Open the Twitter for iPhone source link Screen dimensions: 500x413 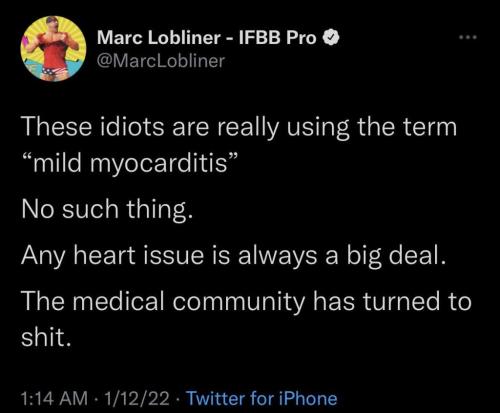(261, 398)
